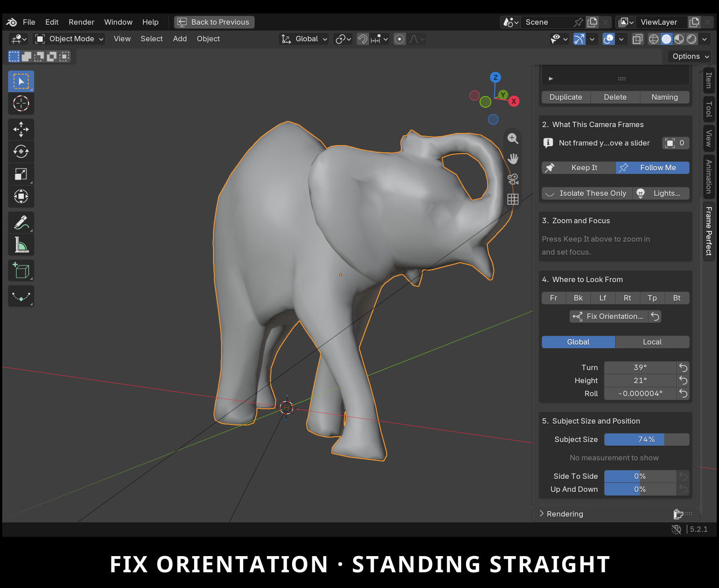Click the Subject Size slider
The image size is (719, 588).
click(x=647, y=439)
